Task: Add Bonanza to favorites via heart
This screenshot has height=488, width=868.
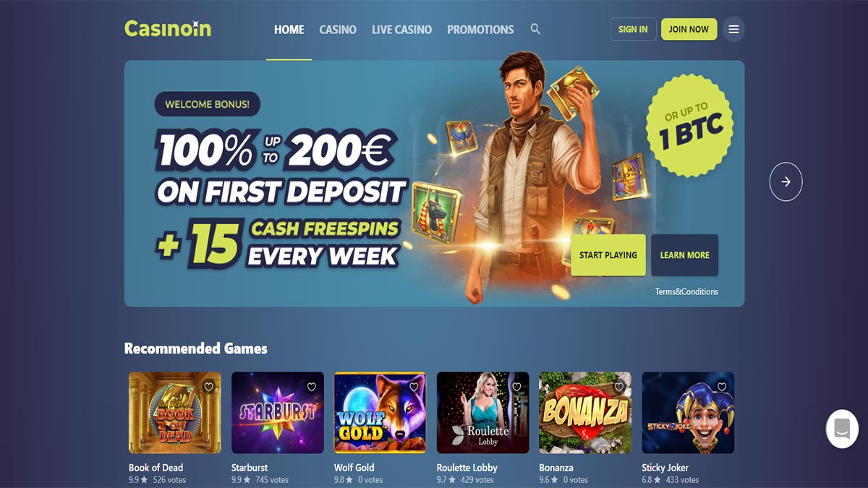Action: pos(620,387)
